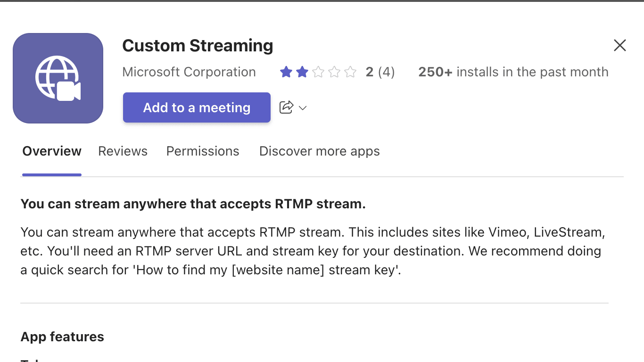The width and height of the screenshot is (644, 362).
Task: Click the rating count 2 (4)
Action: (380, 72)
